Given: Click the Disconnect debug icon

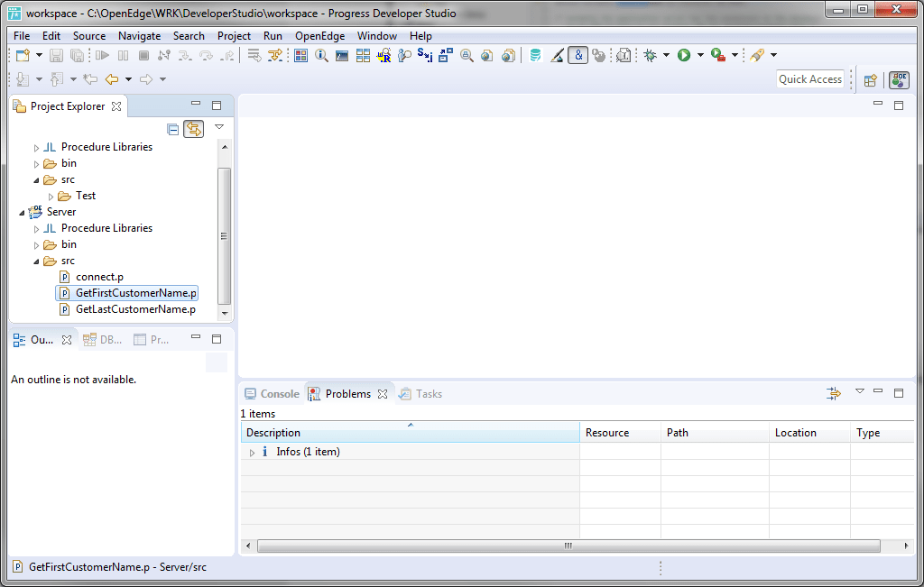Looking at the screenshot, I should pyautogui.click(x=164, y=55).
